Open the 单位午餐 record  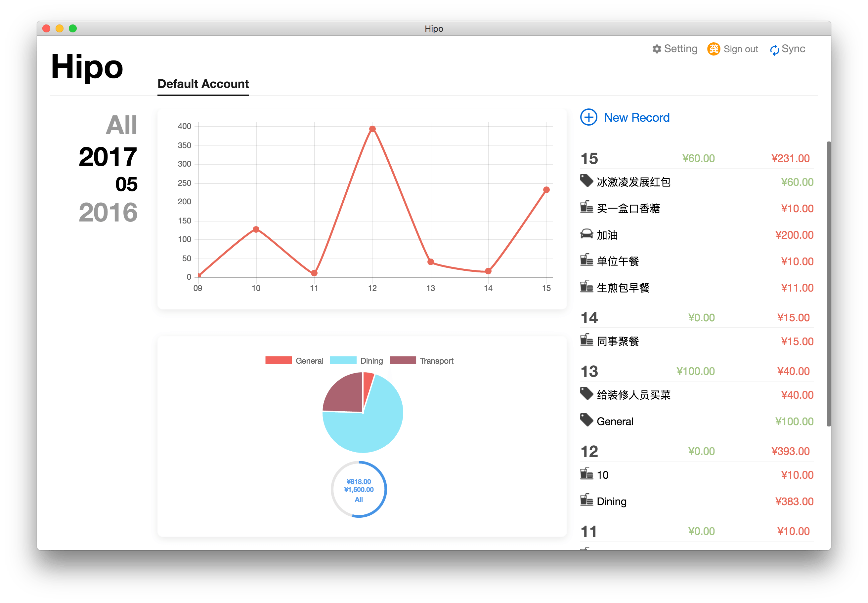point(697,261)
